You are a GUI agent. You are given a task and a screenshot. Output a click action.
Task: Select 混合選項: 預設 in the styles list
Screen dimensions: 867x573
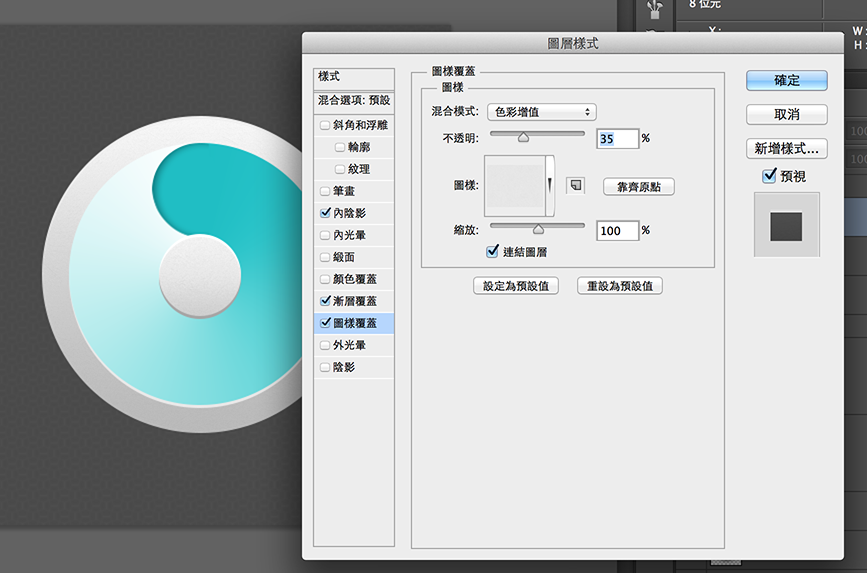point(354,101)
